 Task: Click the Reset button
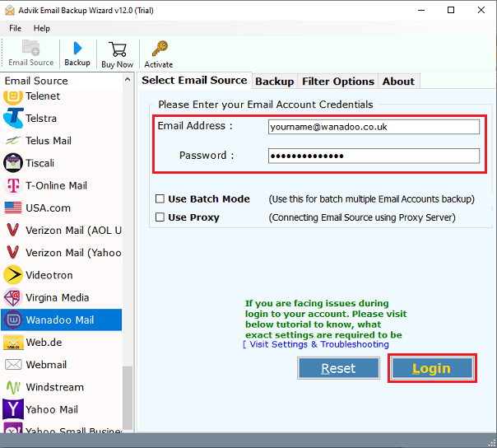(x=338, y=368)
